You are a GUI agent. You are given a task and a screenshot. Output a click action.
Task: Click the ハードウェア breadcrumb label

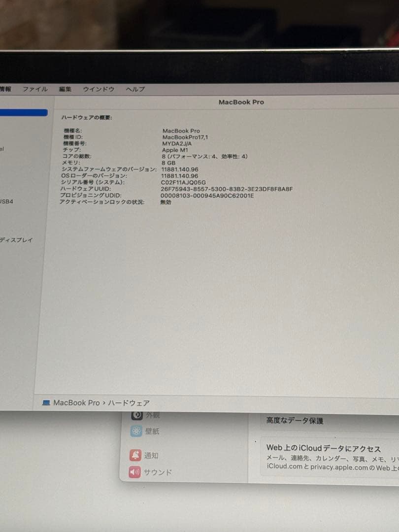130,402
